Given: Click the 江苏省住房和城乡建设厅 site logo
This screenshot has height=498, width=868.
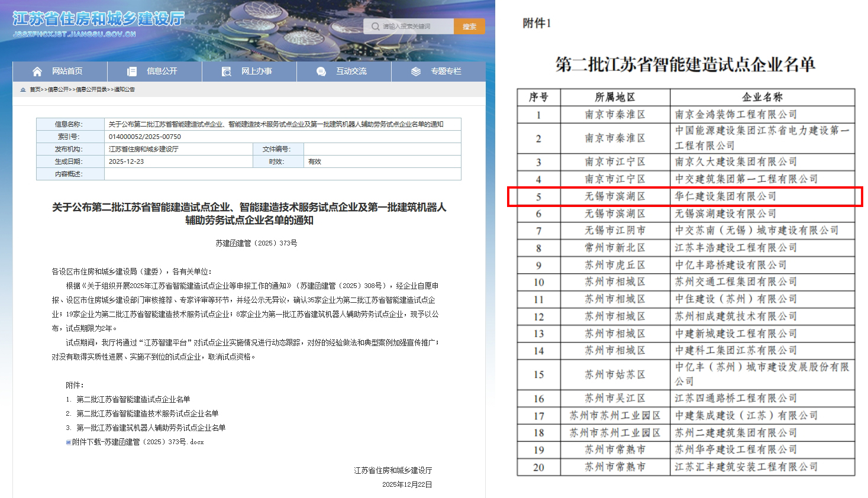Looking at the screenshot, I should (x=98, y=20).
